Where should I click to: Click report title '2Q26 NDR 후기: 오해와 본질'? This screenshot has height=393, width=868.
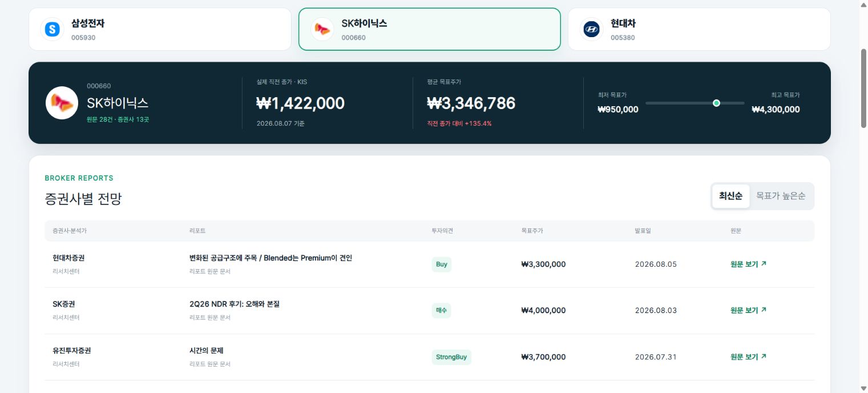pyautogui.click(x=235, y=304)
